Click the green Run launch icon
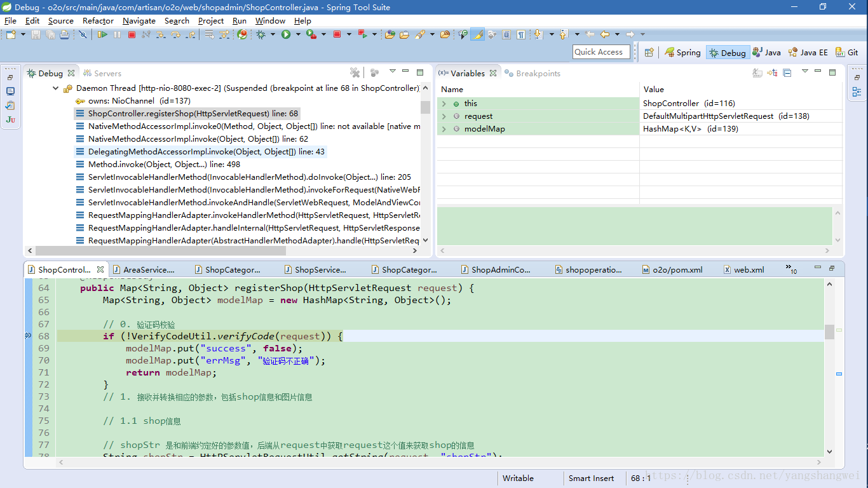This screenshot has width=868, height=488. (286, 34)
